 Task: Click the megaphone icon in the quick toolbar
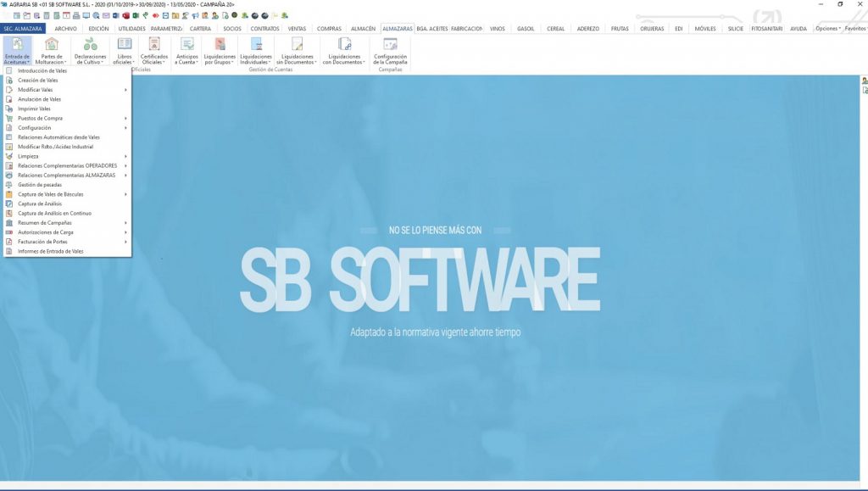[x=196, y=15]
